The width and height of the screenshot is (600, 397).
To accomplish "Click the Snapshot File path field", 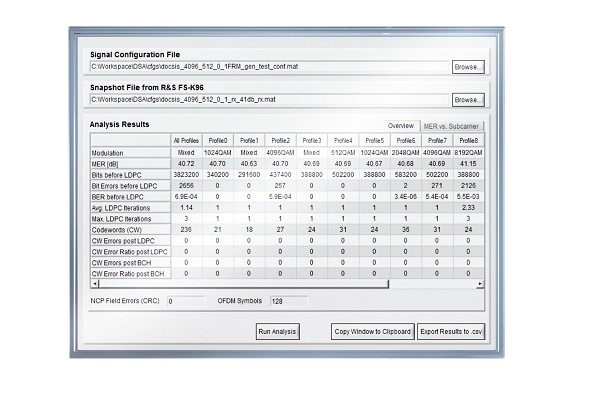I will [x=269, y=100].
